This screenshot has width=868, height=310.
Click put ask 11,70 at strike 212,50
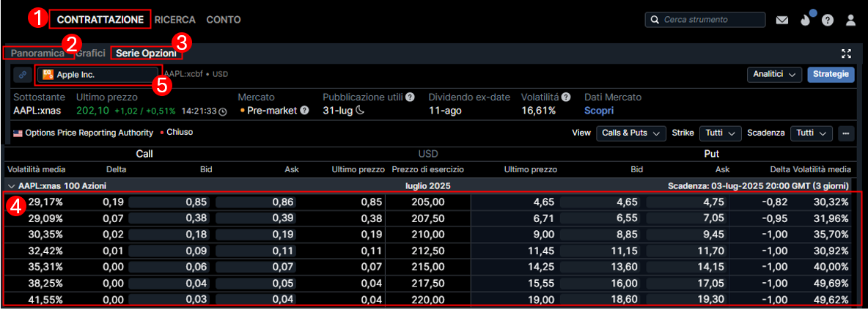coord(688,250)
